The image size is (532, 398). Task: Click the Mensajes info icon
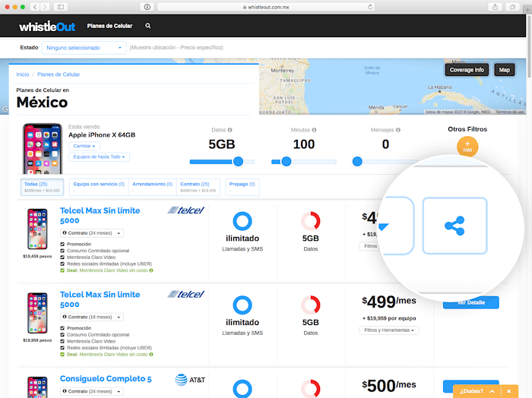(x=398, y=130)
